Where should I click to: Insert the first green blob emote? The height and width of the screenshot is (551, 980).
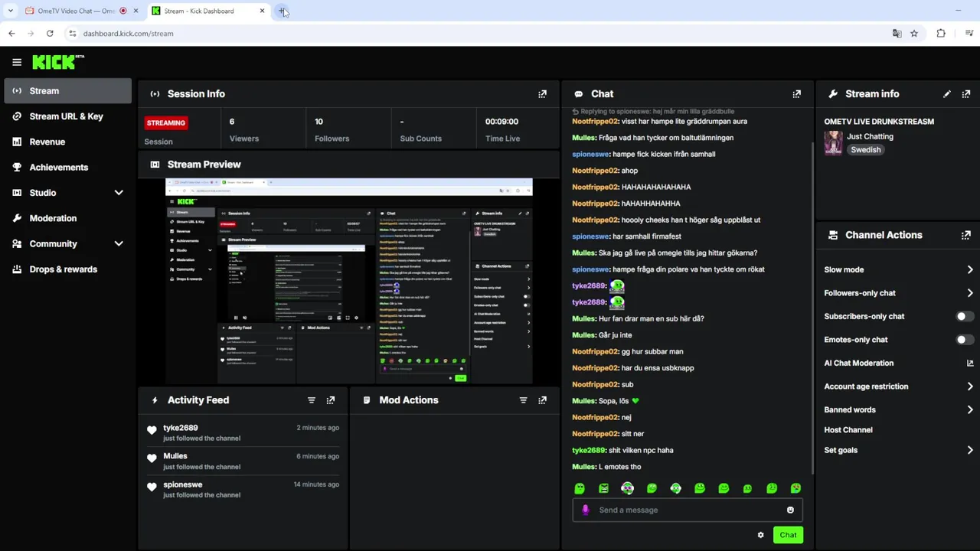pyautogui.click(x=580, y=488)
